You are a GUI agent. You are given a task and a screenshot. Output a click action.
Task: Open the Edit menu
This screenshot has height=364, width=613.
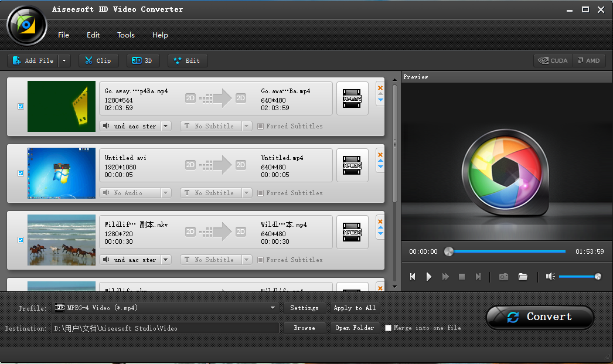93,35
